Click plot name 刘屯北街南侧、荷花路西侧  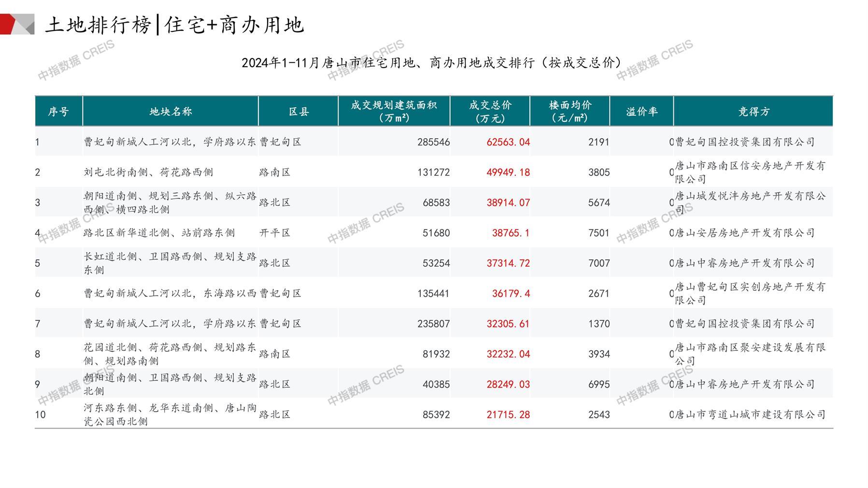tap(148, 172)
